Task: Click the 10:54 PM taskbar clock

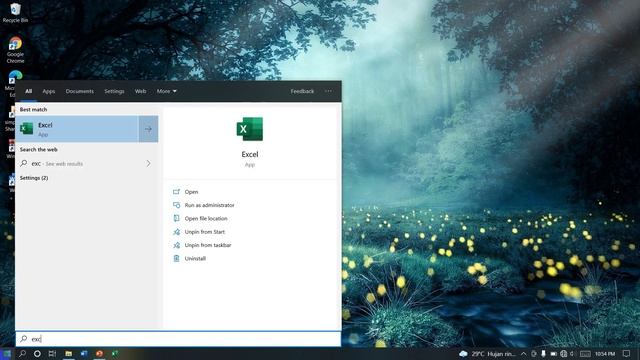Action: point(605,354)
